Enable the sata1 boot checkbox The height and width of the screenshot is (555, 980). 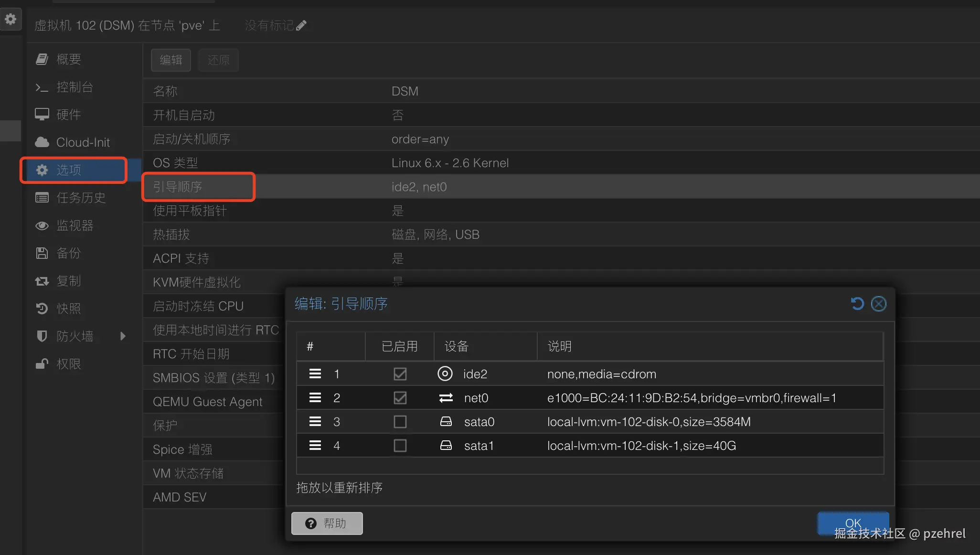(400, 446)
